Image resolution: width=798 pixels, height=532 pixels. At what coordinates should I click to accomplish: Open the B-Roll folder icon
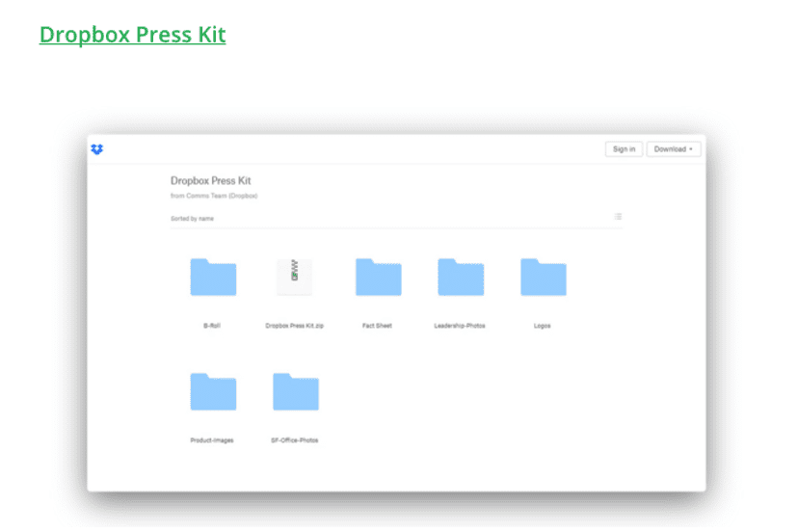tap(213, 277)
